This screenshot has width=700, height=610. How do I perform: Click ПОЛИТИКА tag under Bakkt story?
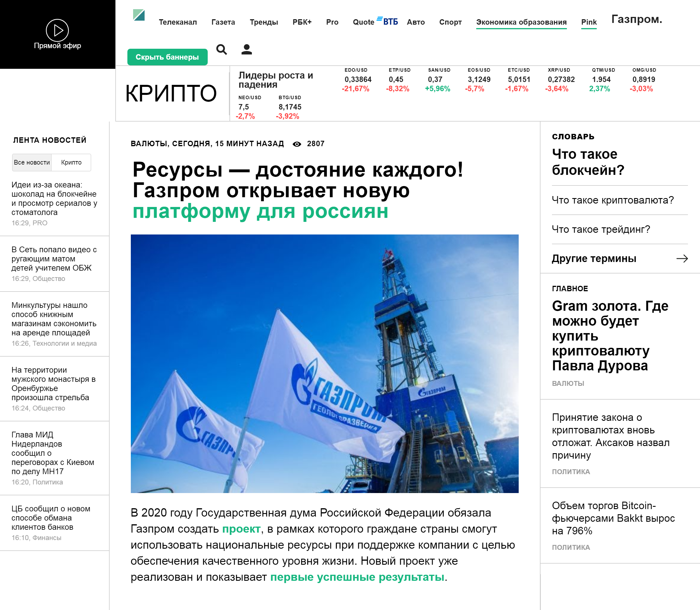click(571, 548)
